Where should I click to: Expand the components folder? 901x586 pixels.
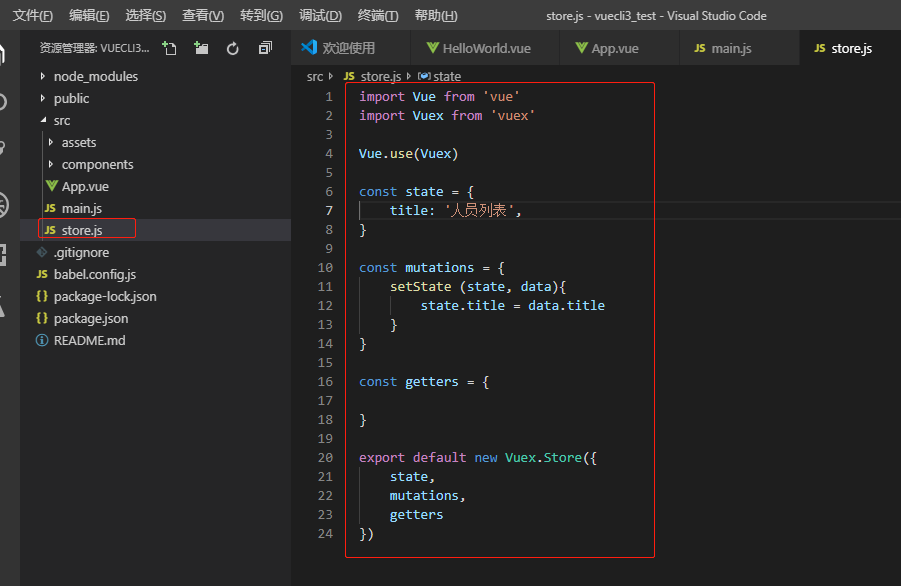pos(97,164)
